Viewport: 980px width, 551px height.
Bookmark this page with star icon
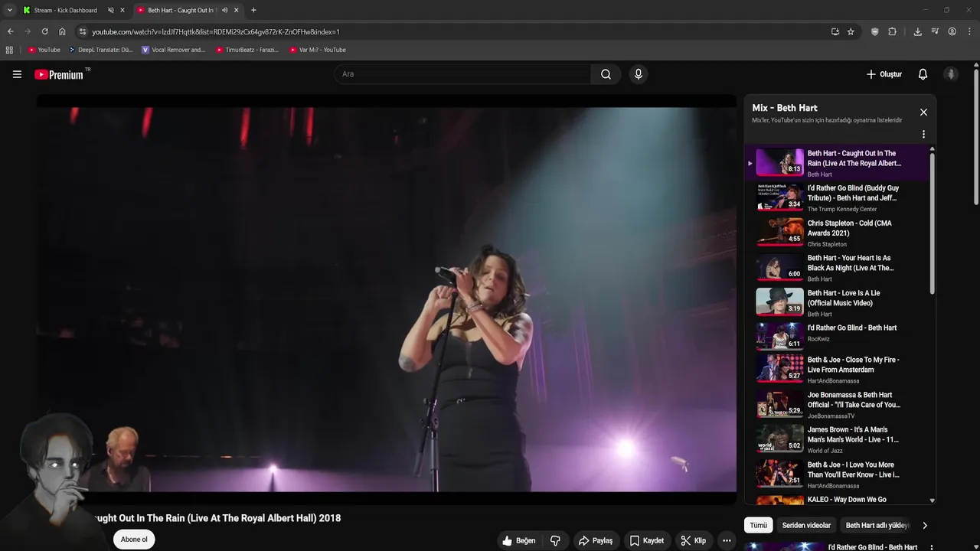[851, 31]
